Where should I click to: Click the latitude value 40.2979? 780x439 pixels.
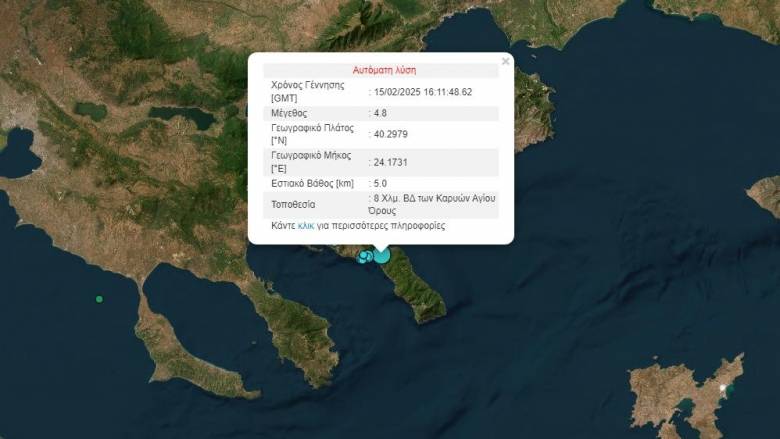(x=391, y=135)
